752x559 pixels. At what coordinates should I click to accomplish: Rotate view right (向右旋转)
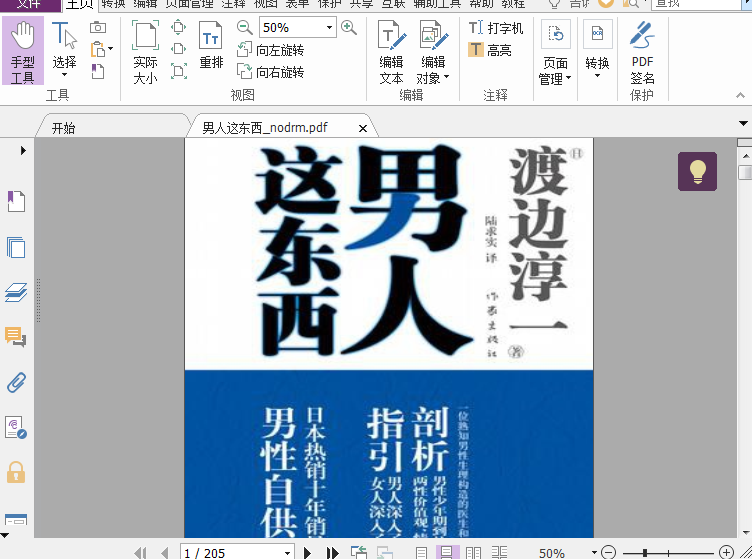click(270, 72)
